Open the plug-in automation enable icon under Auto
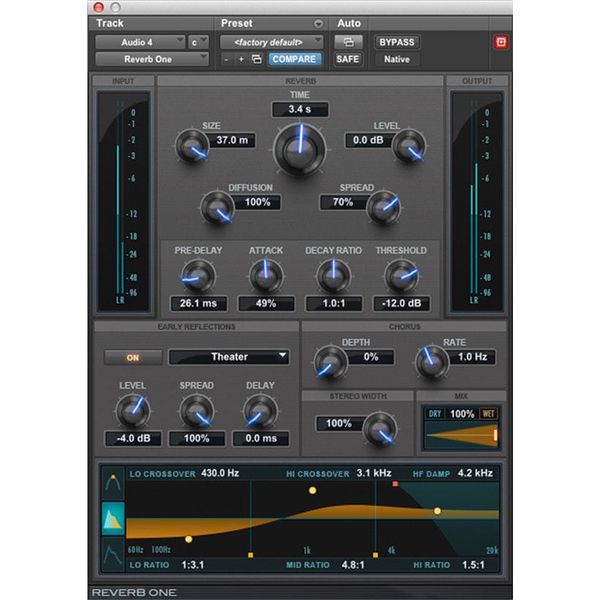 [x=349, y=42]
